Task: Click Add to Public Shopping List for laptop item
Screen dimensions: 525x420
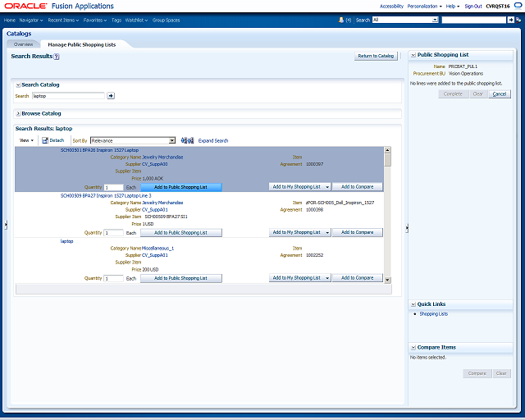Action: coord(180,278)
